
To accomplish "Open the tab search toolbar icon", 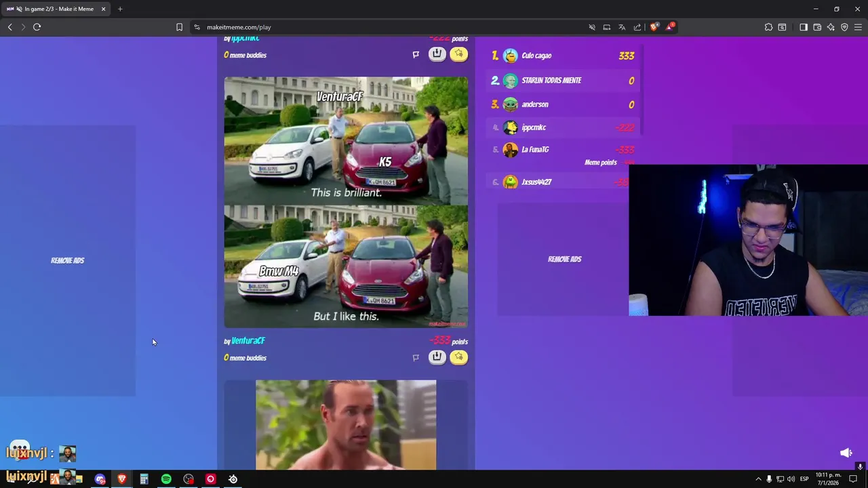I will (x=782, y=27).
